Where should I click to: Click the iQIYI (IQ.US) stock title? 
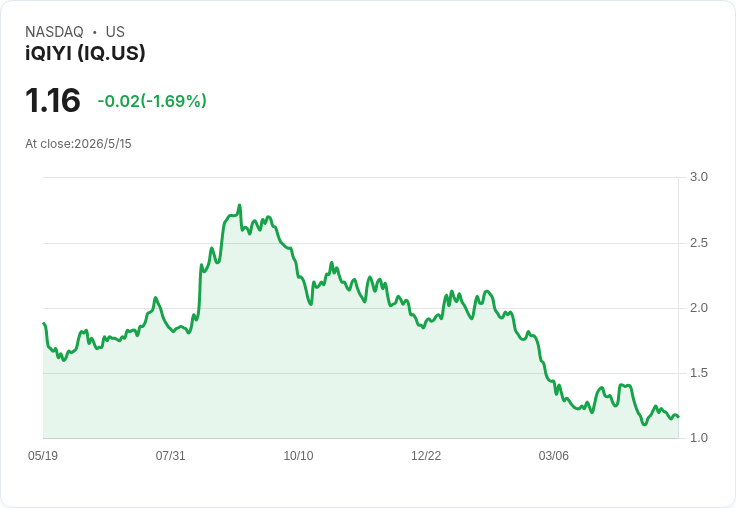pos(85,53)
